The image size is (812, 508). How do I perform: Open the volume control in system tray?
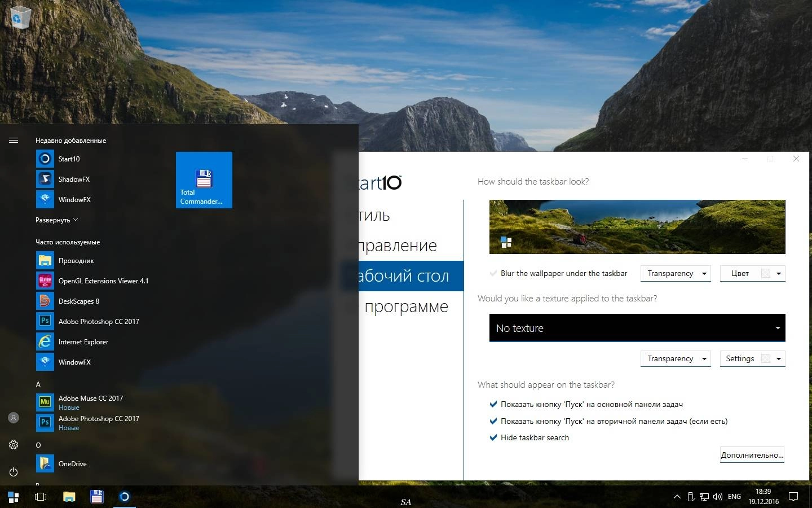718,497
